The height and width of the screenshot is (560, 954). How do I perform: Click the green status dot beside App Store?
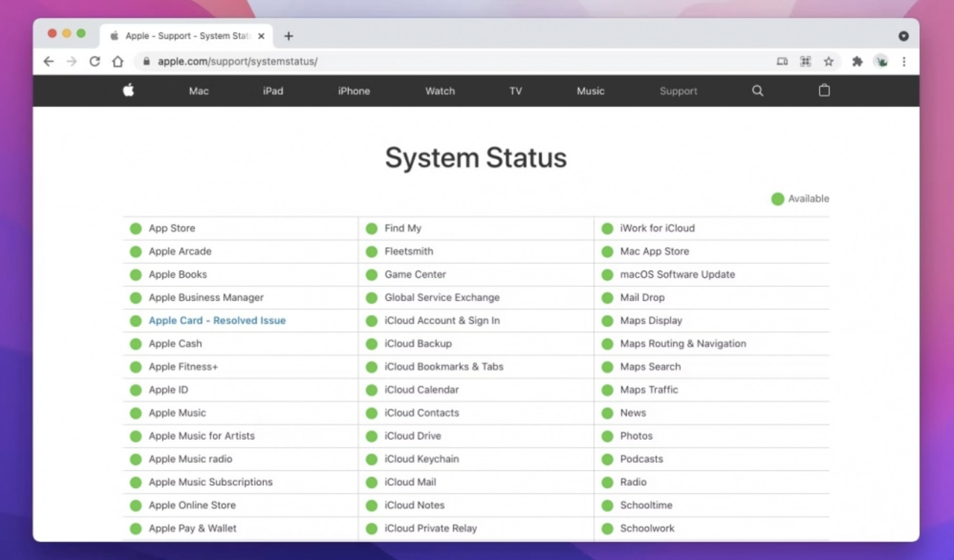[x=136, y=228]
